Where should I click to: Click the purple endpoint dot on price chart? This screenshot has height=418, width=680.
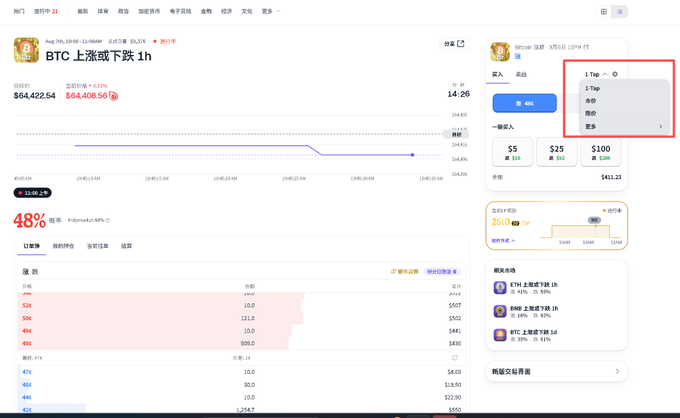point(412,155)
